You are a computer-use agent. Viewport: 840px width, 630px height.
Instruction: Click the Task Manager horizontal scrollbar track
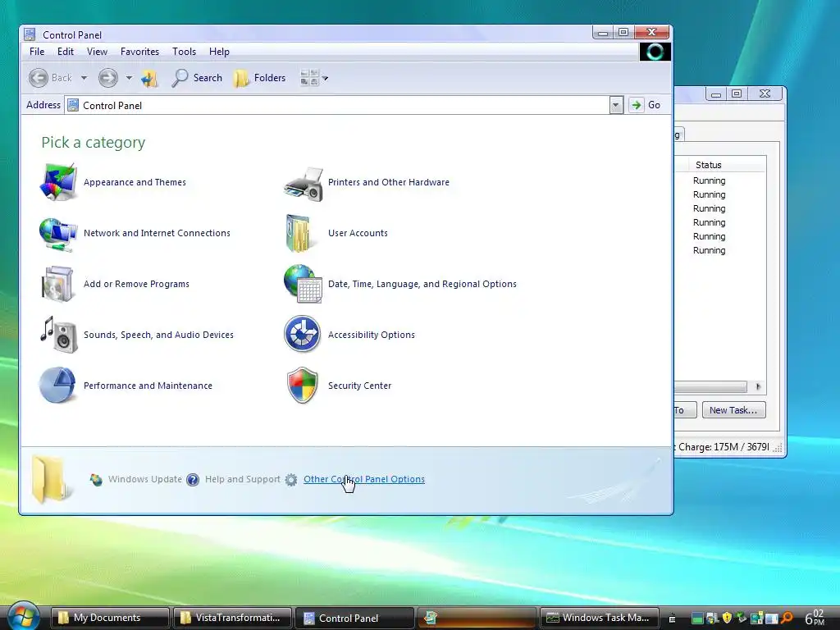(x=710, y=387)
